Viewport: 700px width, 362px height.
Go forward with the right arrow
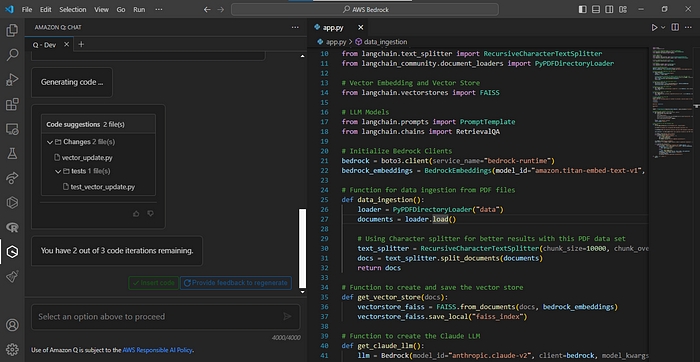pyautogui.click(x=221, y=9)
